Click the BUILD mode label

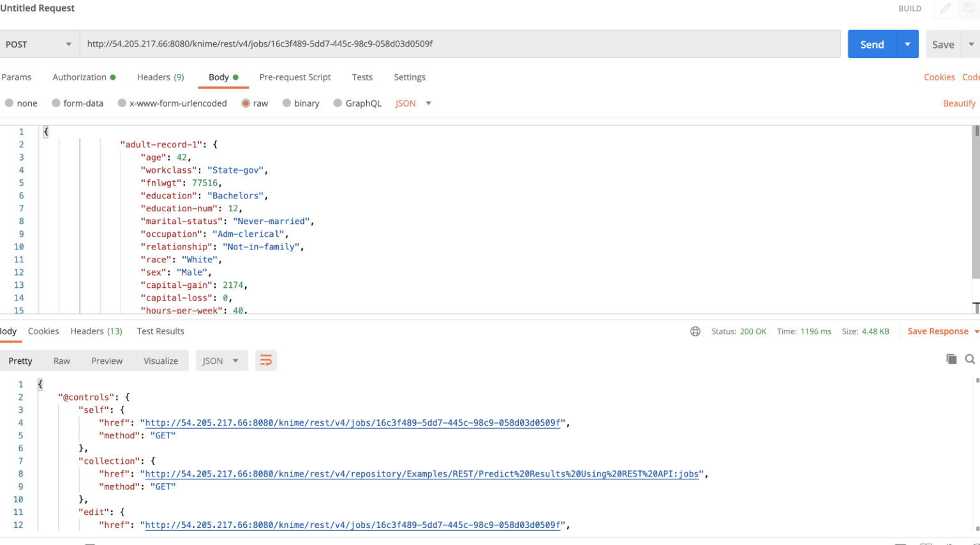(910, 8)
